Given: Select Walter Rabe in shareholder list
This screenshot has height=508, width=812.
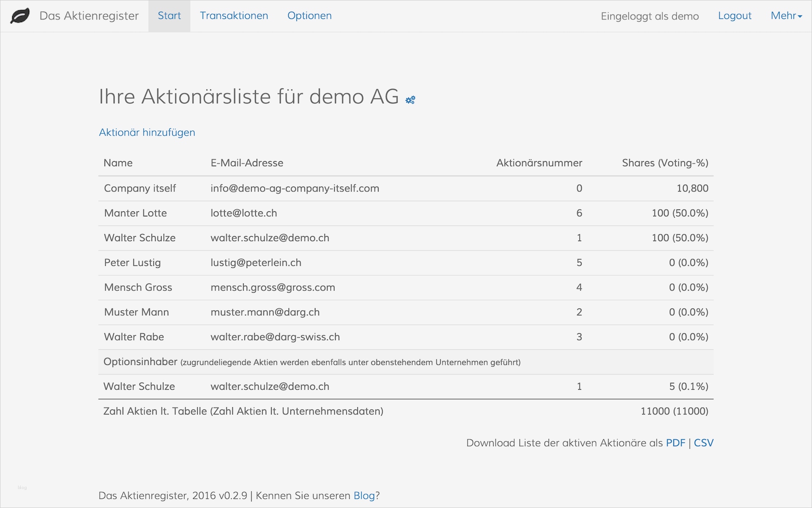Looking at the screenshot, I should 134,337.
